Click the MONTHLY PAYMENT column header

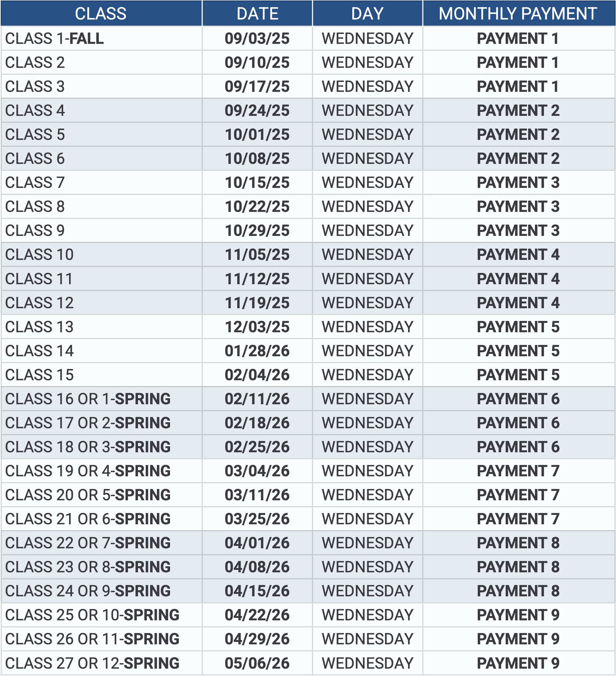tap(518, 14)
